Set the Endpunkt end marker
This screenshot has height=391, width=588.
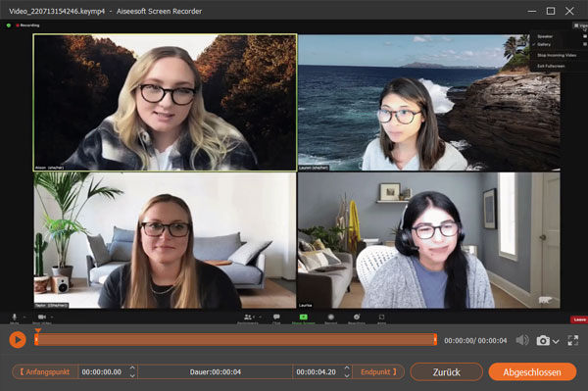378,371
